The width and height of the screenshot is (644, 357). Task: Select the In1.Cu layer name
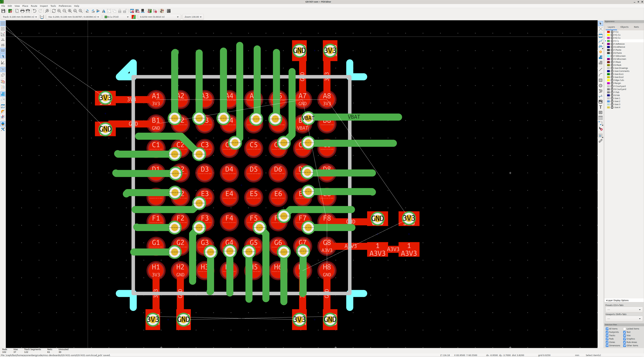[x=617, y=35]
